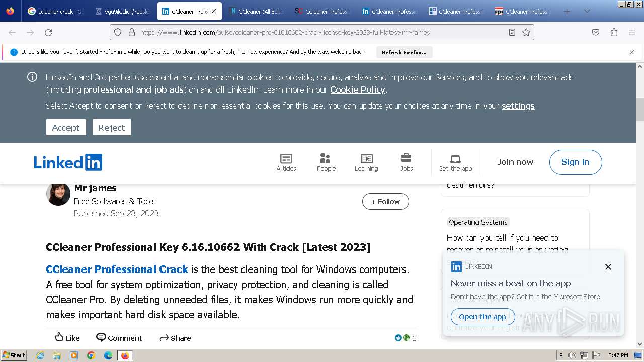Open Mr james author name
Viewport: 644px width, 362px height.
point(95,188)
